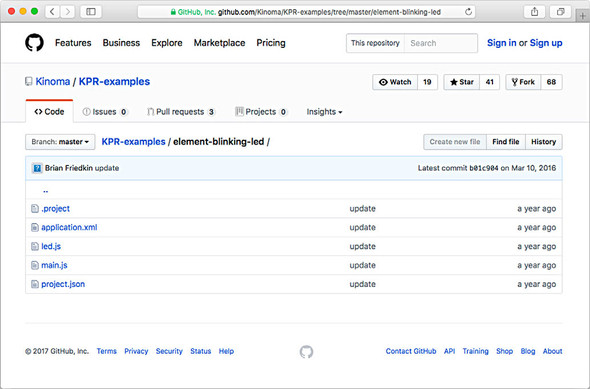
Task: View the 41 stargazers count
Action: (x=490, y=82)
